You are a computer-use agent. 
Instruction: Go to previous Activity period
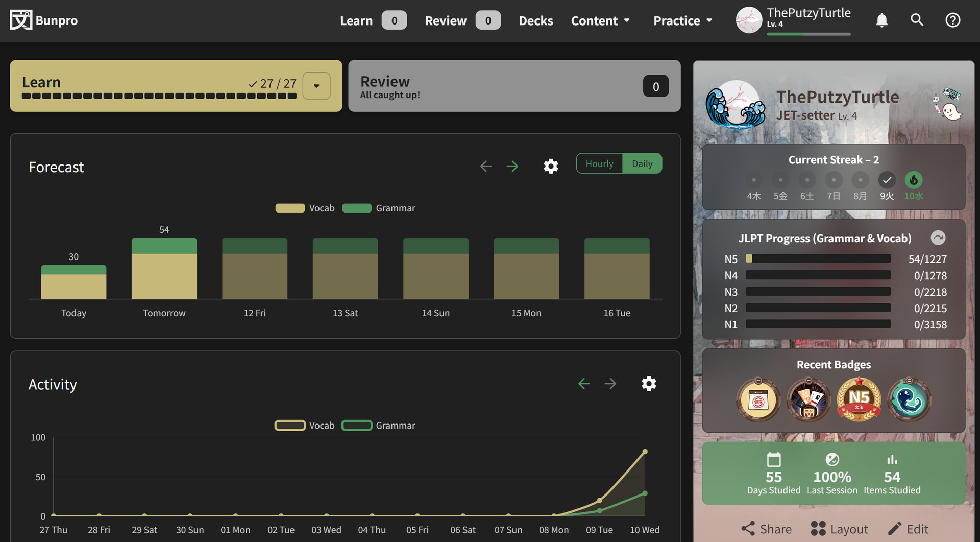pyautogui.click(x=584, y=383)
